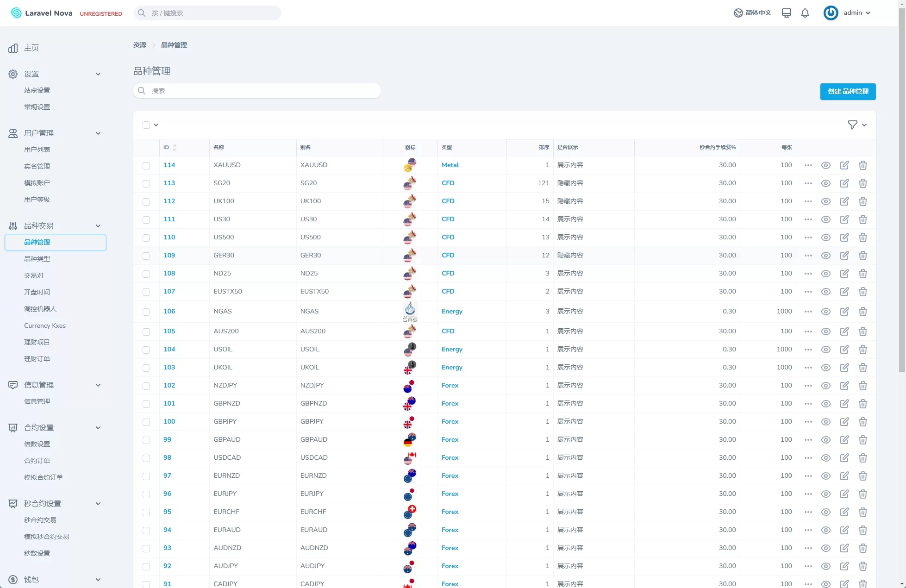The image size is (906, 588).
Task: Open the 简体中文 language selector
Action: pyautogui.click(x=752, y=13)
